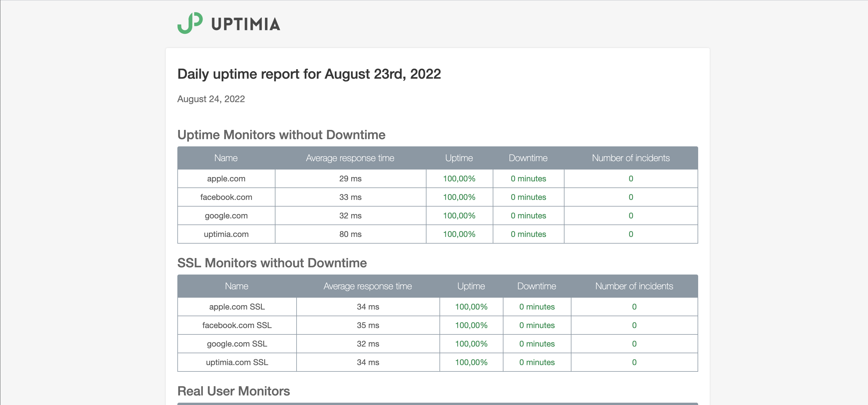Select the report title 'Daily uptime report for August 23rd, 2022'

point(309,74)
